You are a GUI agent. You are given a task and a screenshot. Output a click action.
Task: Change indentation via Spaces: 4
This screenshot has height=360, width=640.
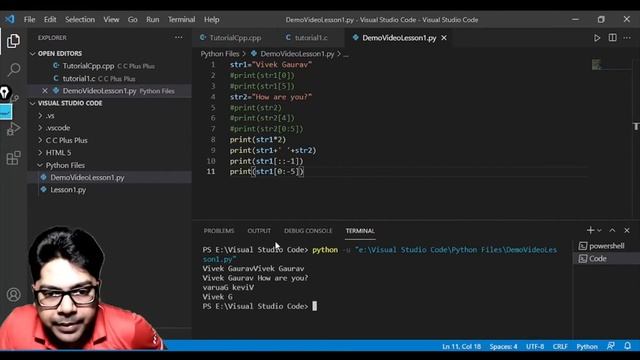(503, 346)
